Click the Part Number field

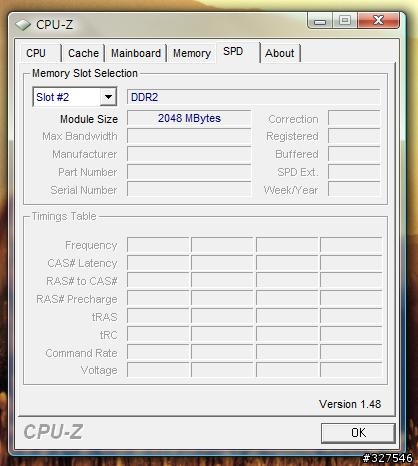click(189, 172)
